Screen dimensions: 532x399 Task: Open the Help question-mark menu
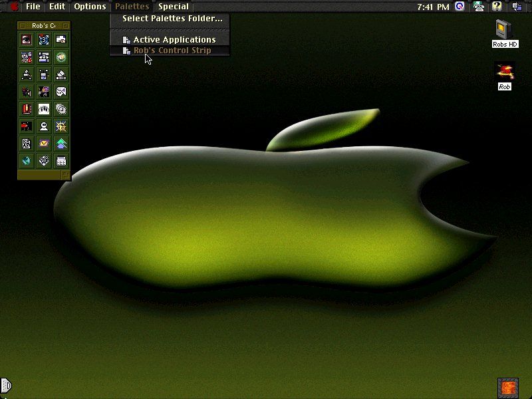[x=496, y=7]
